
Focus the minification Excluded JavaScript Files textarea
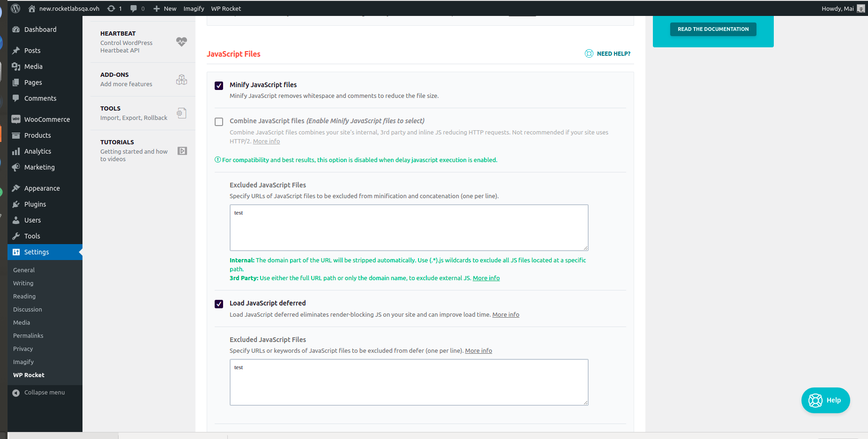(x=409, y=228)
